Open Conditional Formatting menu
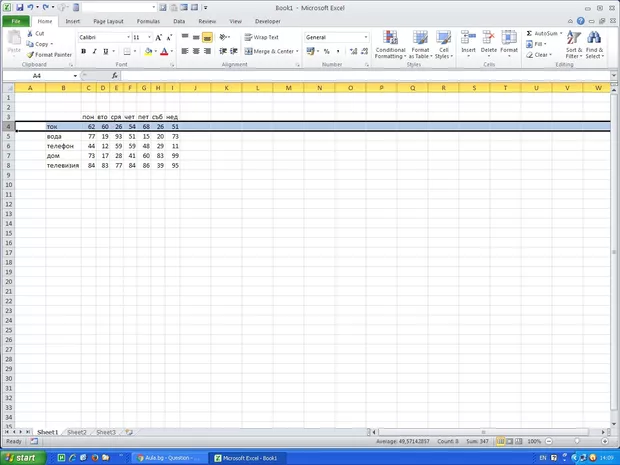This screenshot has height=465, width=620. click(x=390, y=44)
